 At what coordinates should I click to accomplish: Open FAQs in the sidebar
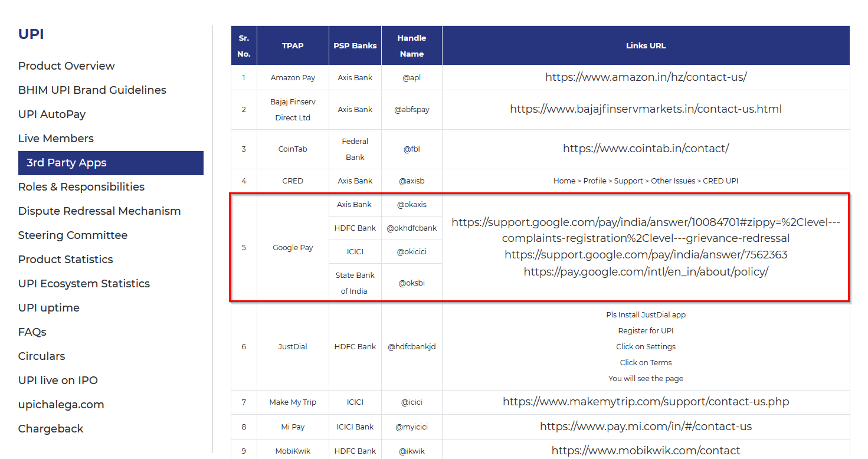(32, 332)
